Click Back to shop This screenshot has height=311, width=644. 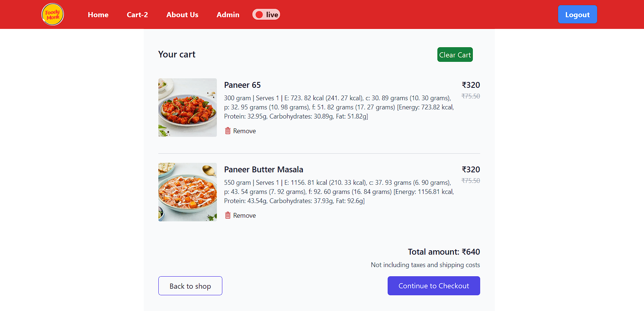click(190, 286)
